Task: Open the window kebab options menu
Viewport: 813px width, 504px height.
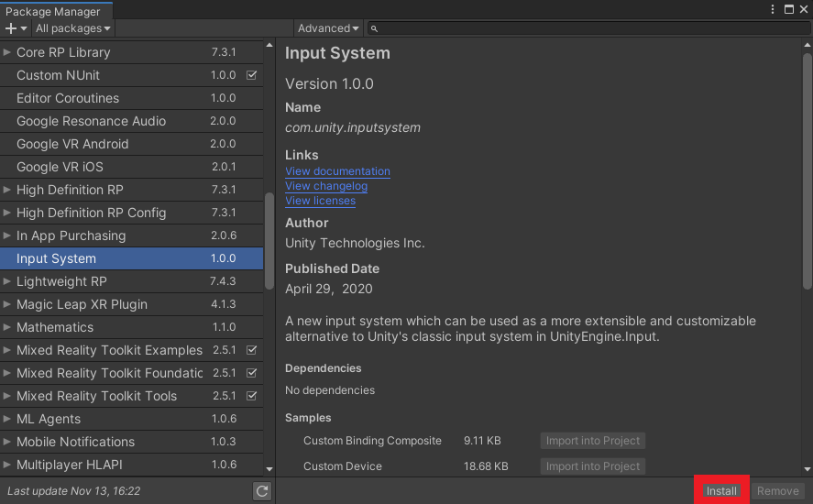Action: tap(775, 9)
